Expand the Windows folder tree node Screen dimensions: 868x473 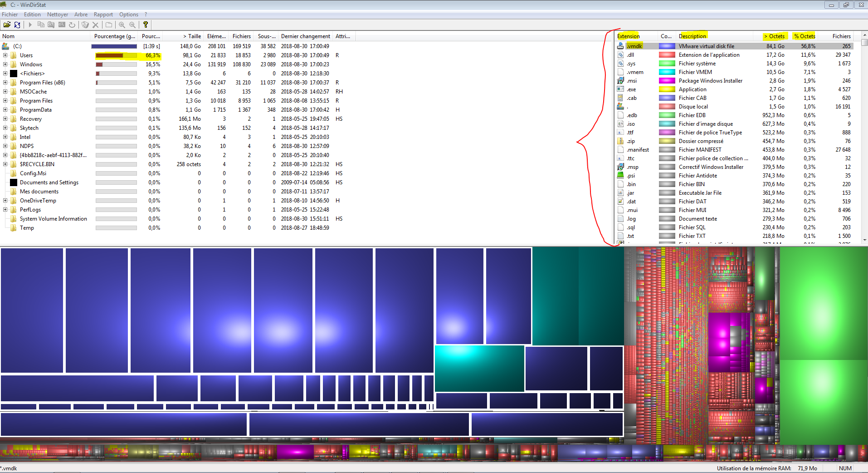[5, 64]
